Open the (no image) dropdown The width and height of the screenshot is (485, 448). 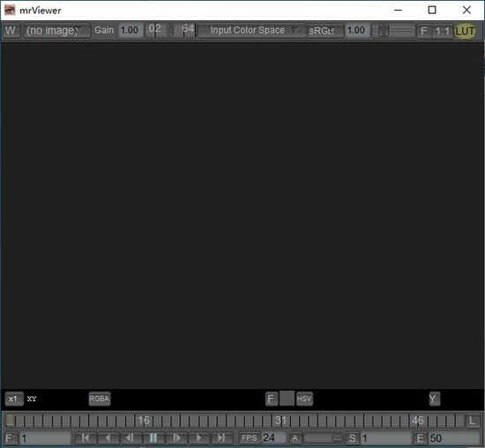[x=57, y=31]
